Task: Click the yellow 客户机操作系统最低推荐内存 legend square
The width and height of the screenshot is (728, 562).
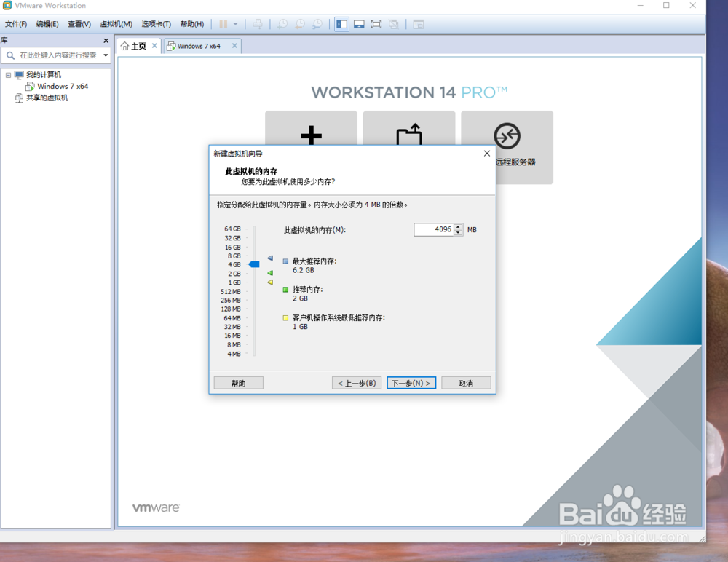Action: [285, 318]
